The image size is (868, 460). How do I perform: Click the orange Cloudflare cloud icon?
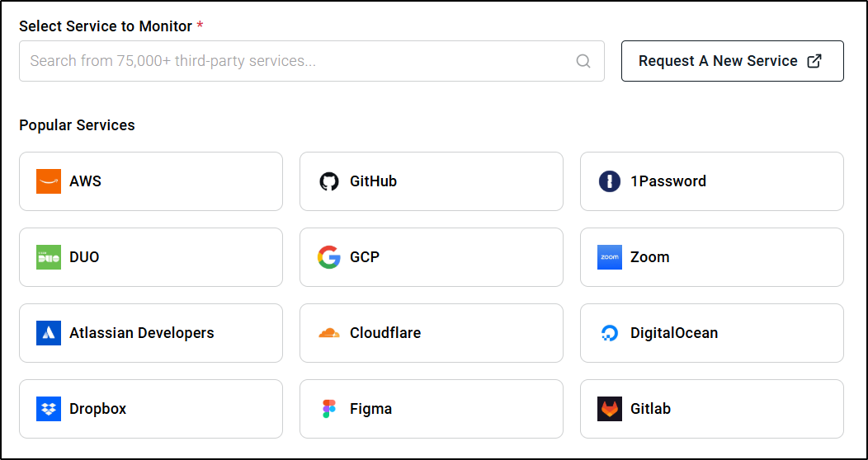pyautogui.click(x=329, y=333)
